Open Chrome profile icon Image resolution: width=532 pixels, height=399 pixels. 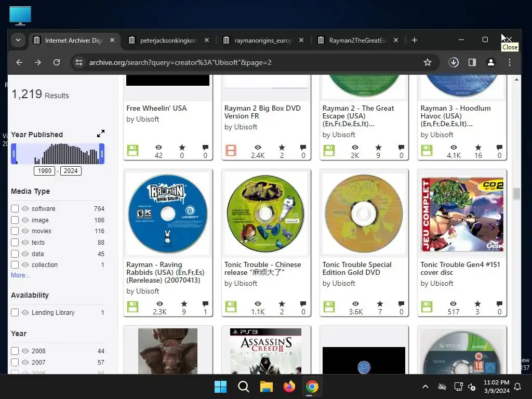coord(490,62)
